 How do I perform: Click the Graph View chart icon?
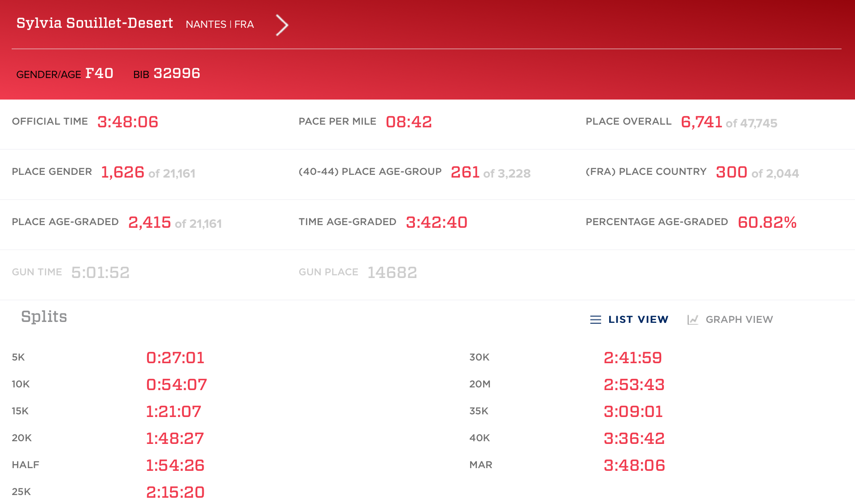click(x=693, y=320)
